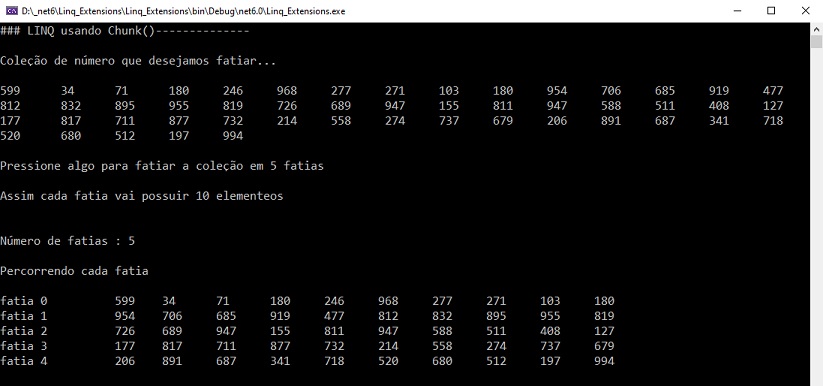The image size is (823, 386).
Task: Click the vertical scrollbar thumb
Action: [816, 42]
